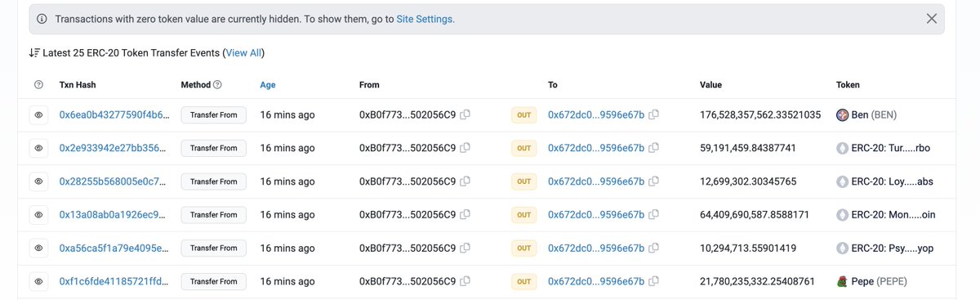Viewport: 980px width, 300px height.
Task: Click Transfer From method in the BEN row
Action: pos(213,115)
